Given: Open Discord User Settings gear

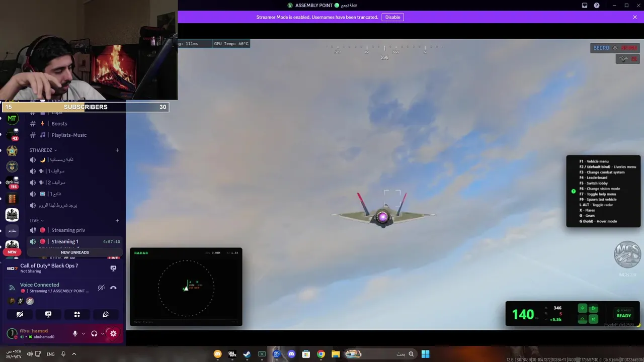Looking at the screenshot, I should (113, 333).
